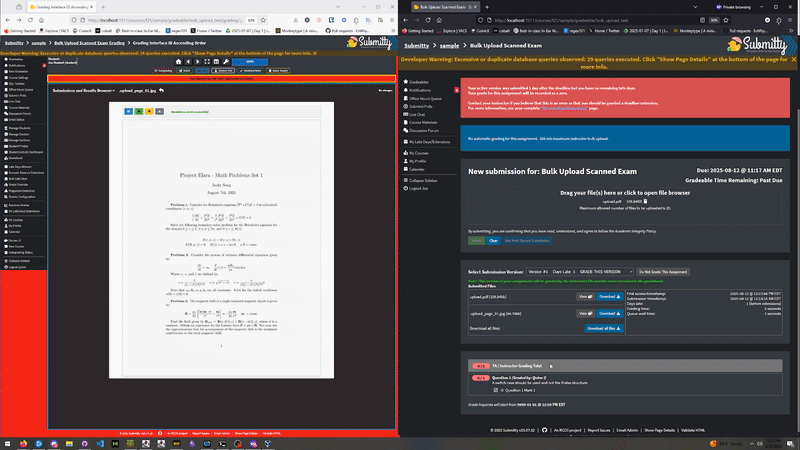Screen dimensions: 800x450
Task: Click Validate HTML in right footer
Action: [693, 430]
